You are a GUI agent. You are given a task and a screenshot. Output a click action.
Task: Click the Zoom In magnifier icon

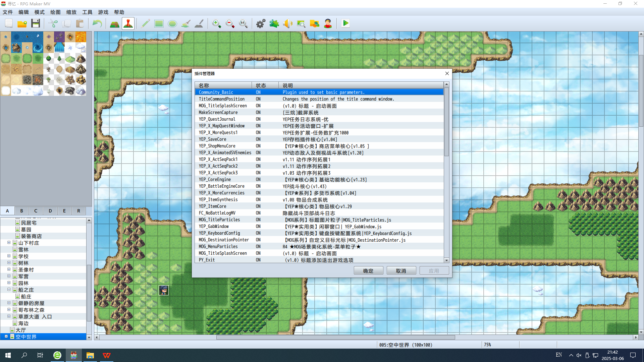tap(217, 23)
